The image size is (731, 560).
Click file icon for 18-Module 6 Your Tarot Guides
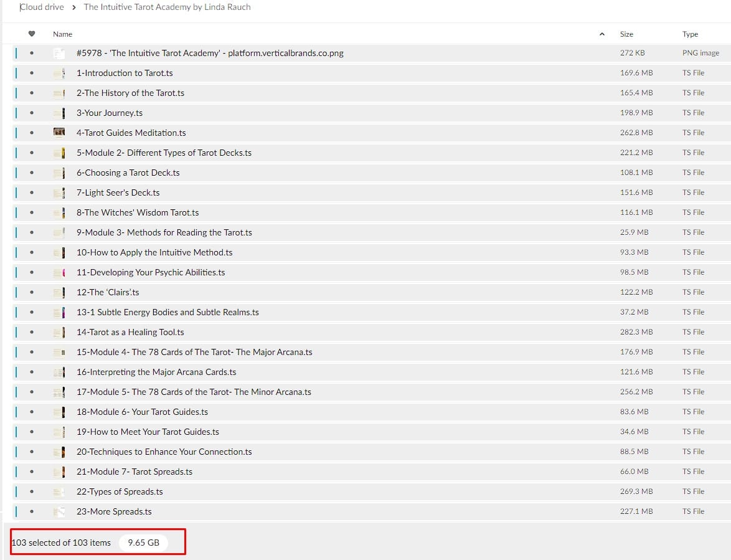(x=59, y=412)
